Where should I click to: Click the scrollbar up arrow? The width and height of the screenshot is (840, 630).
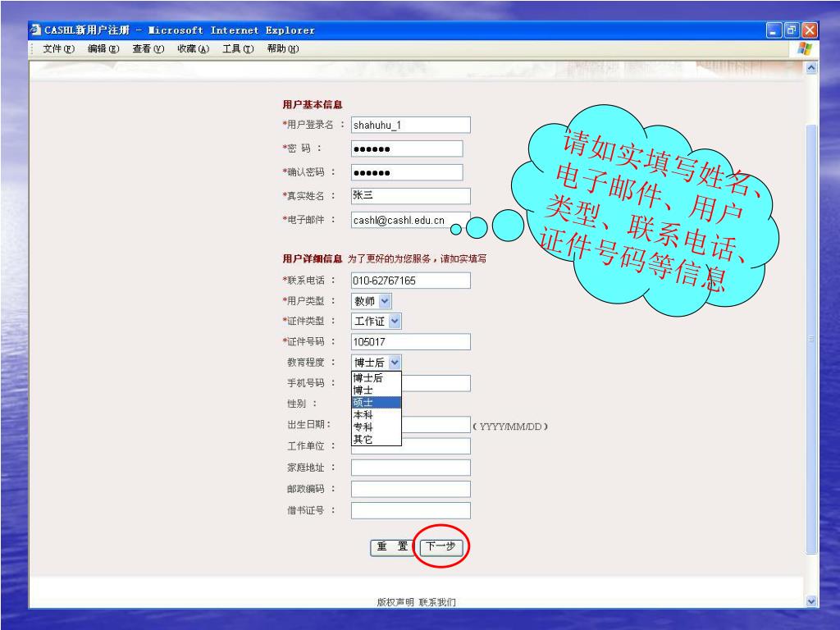point(812,68)
